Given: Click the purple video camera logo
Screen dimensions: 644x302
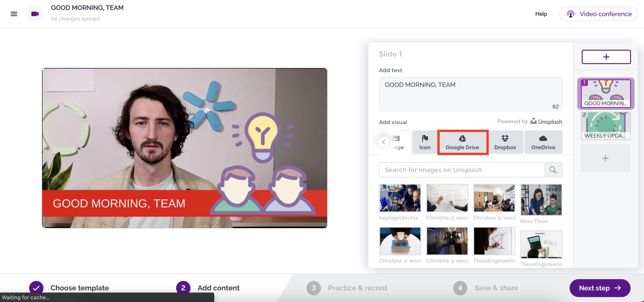Looking at the screenshot, I should [x=35, y=14].
